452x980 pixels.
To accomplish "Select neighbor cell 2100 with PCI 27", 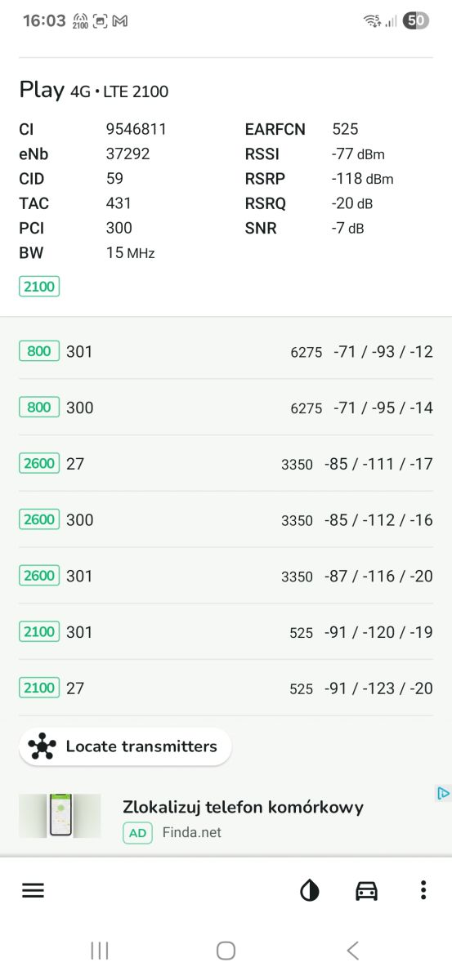I will [x=226, y=688].
